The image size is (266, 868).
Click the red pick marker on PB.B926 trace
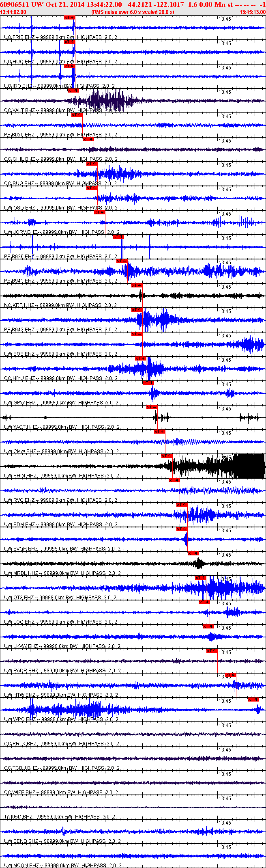tap(118, 237)
